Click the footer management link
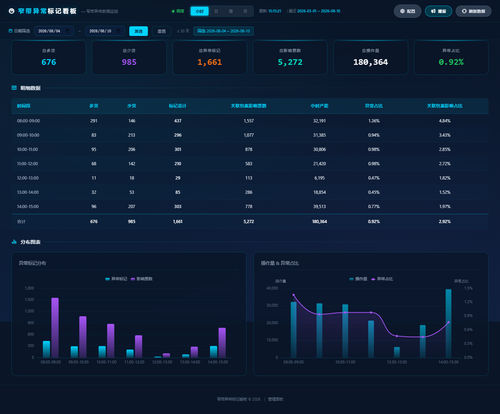 [275, 399]
